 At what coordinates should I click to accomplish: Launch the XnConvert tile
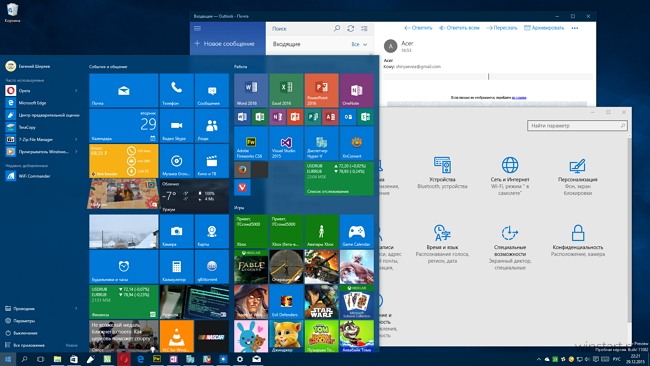pyautogui.click(x=357, y=143)
